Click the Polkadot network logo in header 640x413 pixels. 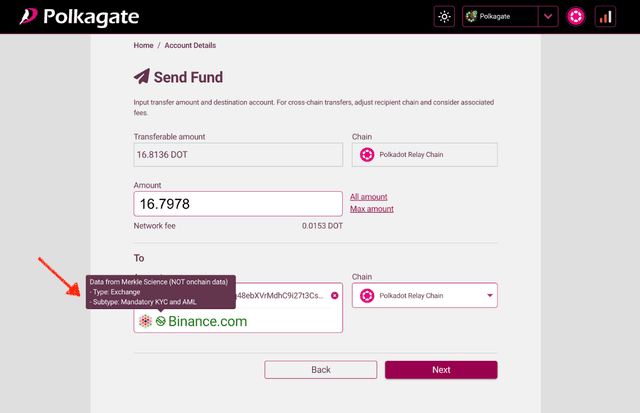coord(575,17)
